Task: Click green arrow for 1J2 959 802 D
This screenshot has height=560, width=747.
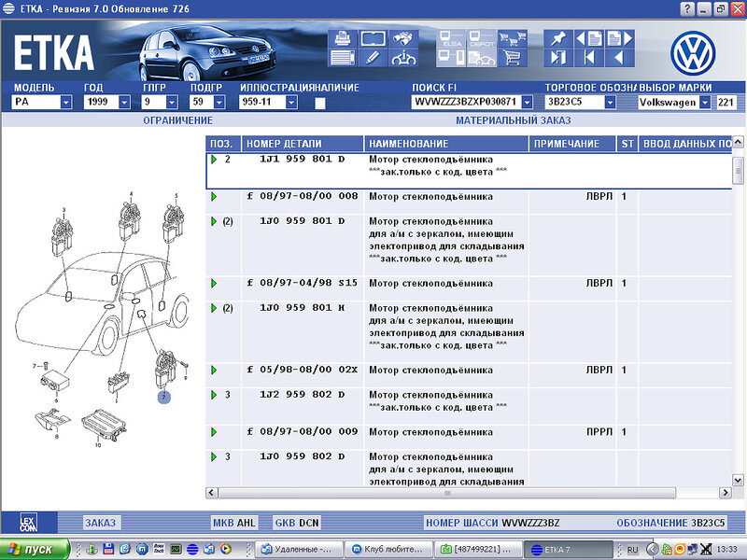Action: [214, 395]
